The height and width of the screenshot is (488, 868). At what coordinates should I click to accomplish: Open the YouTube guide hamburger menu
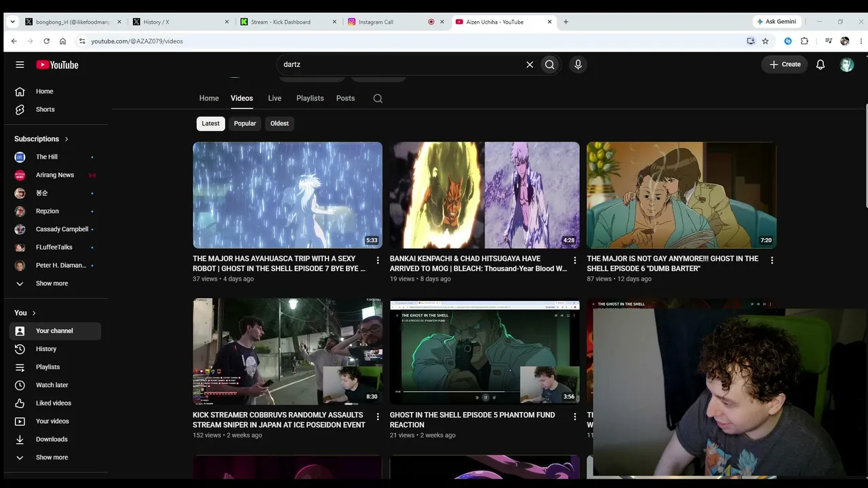(20, 64)
